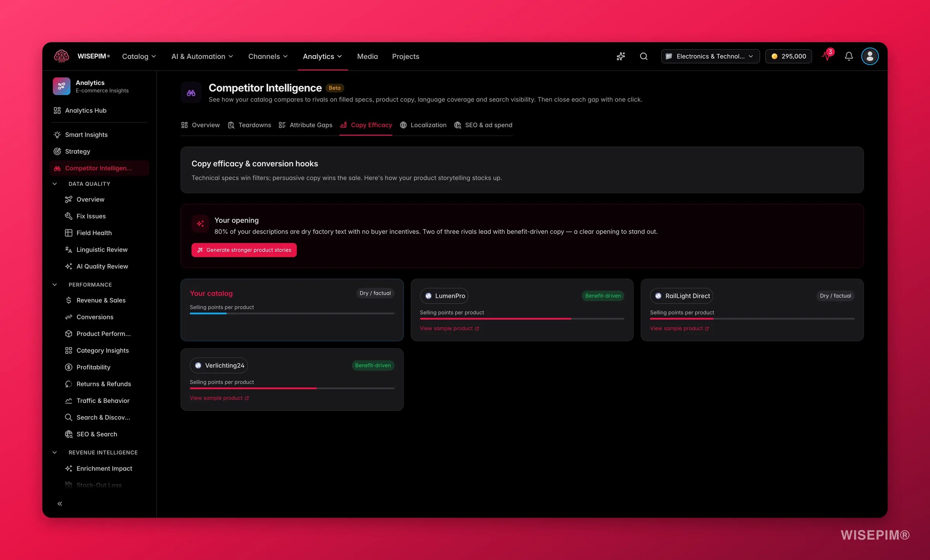Click the Verlichting24 globe icon

click(x=198, y=365)
